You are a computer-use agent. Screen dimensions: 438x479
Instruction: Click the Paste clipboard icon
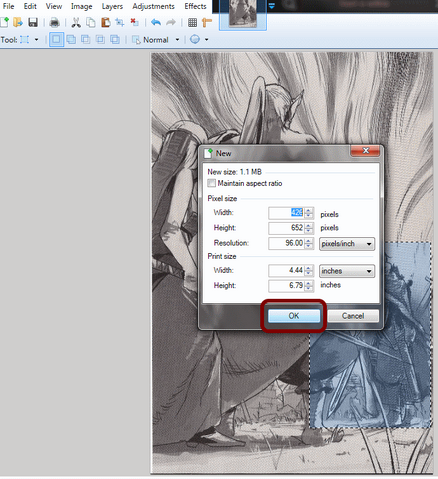click(106, 22)
